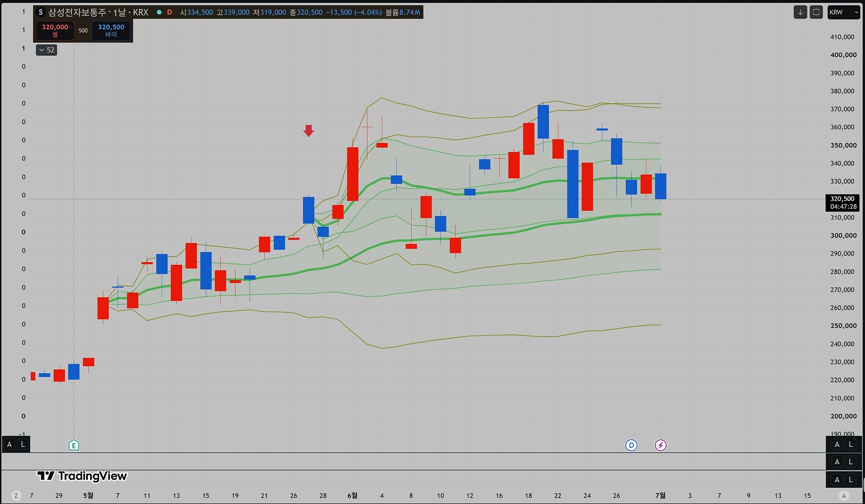The width and height of the screenshot is (865, 504).
Task: Click the green market status dot
Action: coord(159,12)
